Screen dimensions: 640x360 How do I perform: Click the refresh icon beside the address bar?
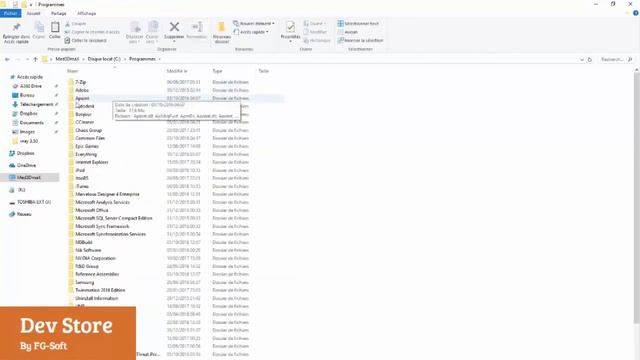590,60
